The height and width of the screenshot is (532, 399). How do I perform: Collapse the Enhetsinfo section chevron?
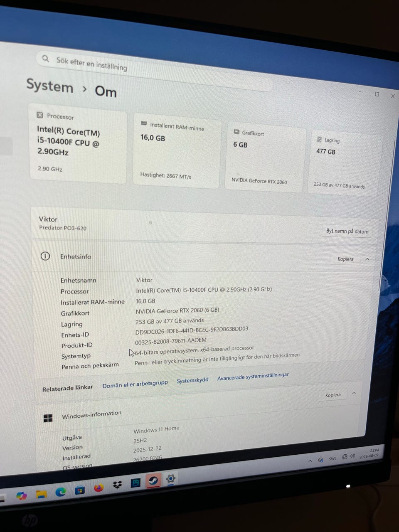point(367,259)
